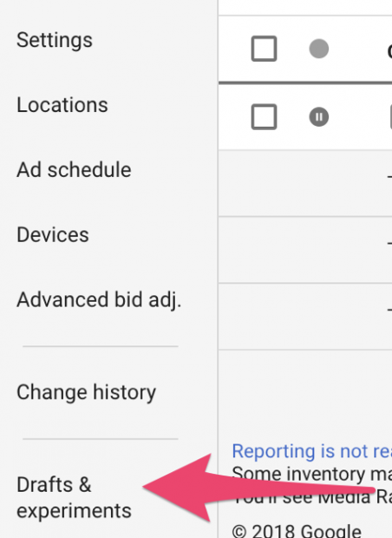Tick the header row select-all checkbox
The width and height of the screenshot is (392, 538).
(x=264, y=49)
